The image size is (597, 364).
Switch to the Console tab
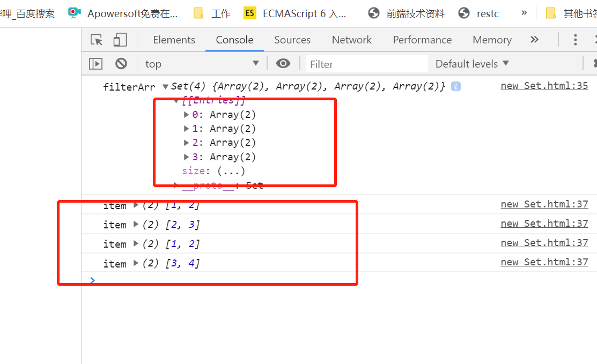(234, 40)
